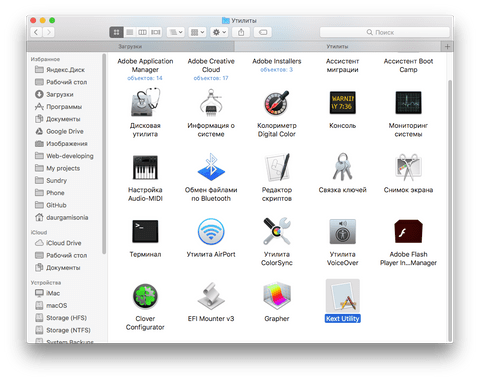Open the Консоль app icon

tap(342, 103)
